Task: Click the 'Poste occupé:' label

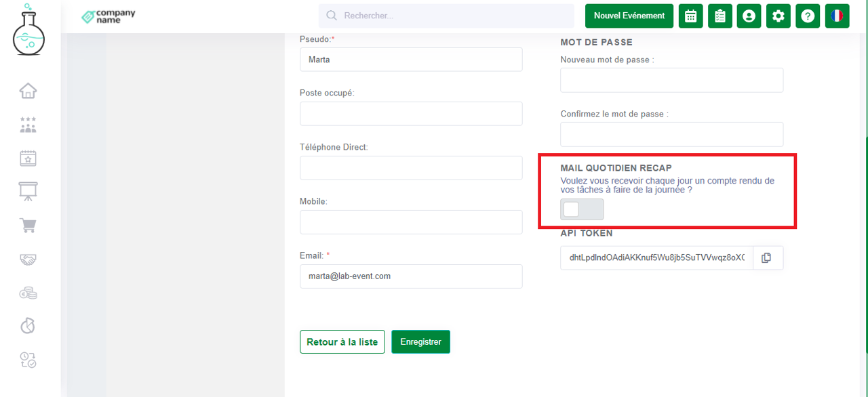Action: [327, 93]
